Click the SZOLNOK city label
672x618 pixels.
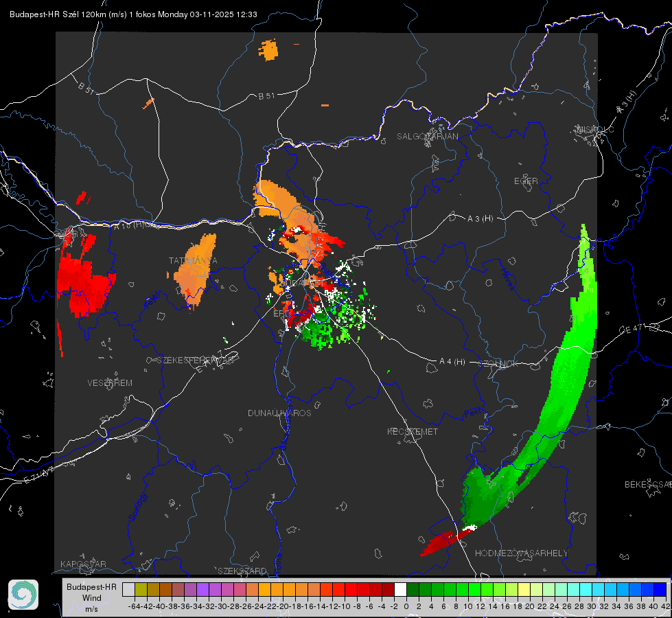499,364
